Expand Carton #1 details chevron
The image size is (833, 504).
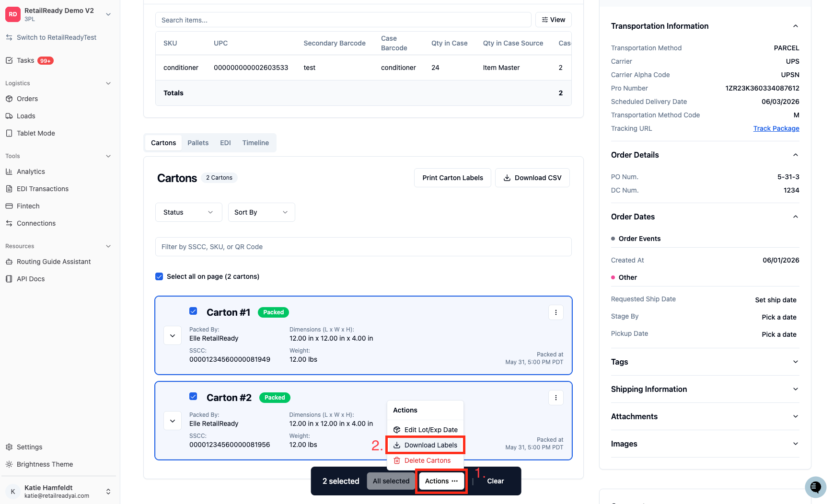click(x=173, y=336)
